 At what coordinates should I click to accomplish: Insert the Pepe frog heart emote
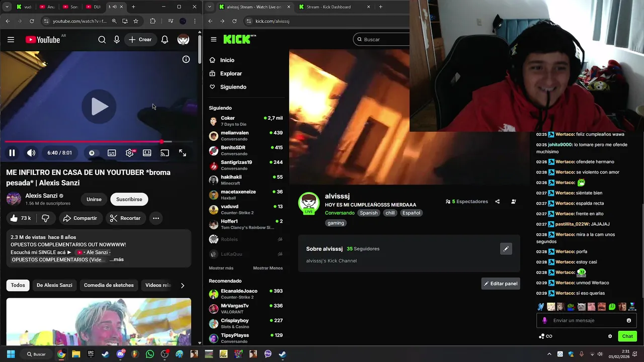click(571, 307)
